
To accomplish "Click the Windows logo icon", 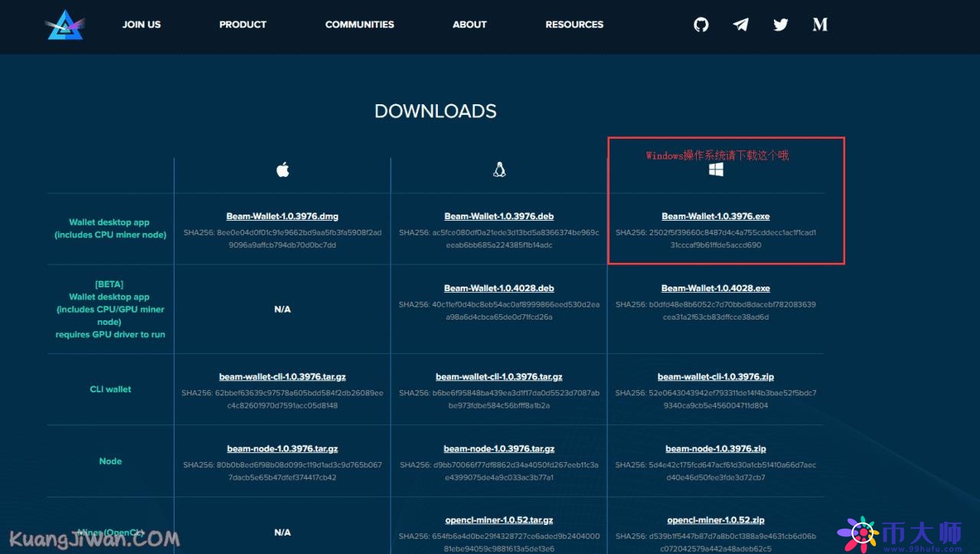I will (717, 169).
